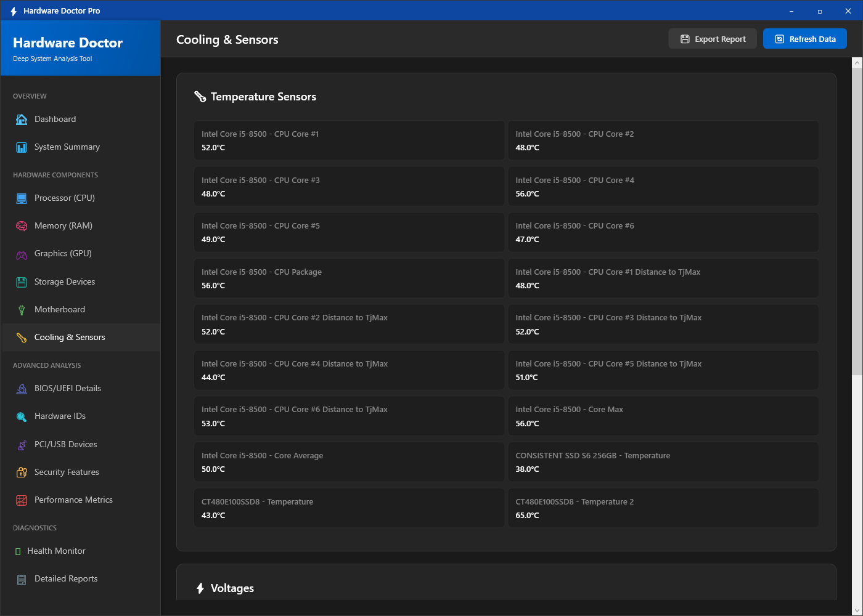
Task: Click the Processor (CPU) monitor icon
Action: click(22, 198)
